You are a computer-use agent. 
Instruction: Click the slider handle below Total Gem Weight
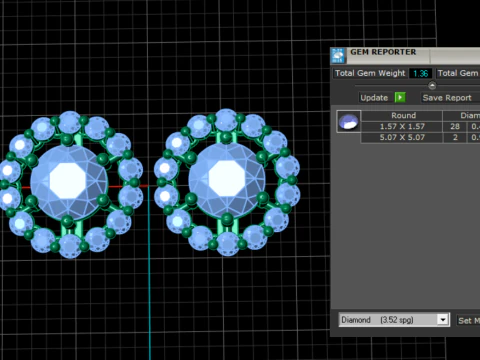(x=432, y=86)
